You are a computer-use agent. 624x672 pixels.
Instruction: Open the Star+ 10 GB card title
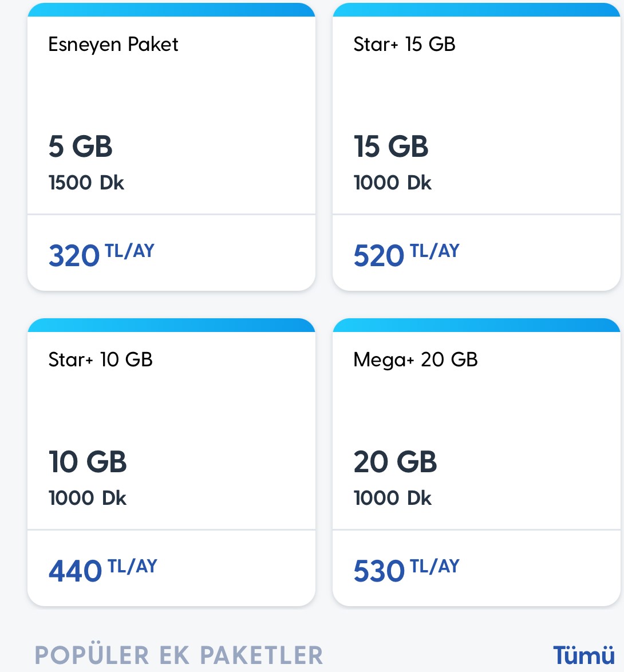100,359
